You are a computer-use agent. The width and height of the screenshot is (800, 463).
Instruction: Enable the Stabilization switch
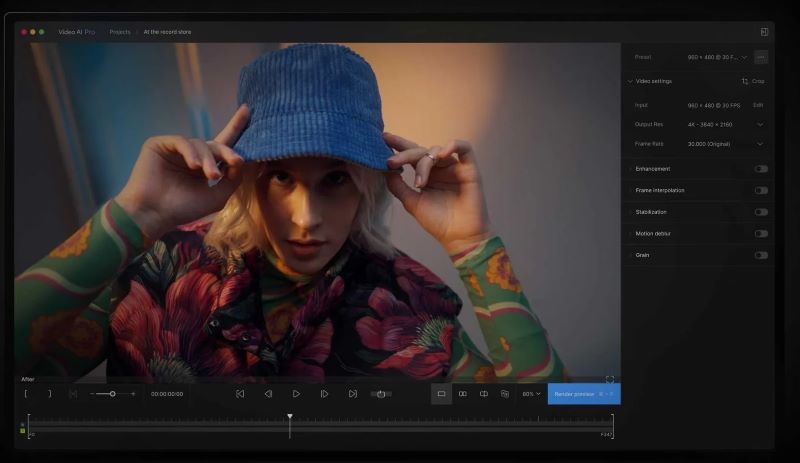tap(761, 212)
